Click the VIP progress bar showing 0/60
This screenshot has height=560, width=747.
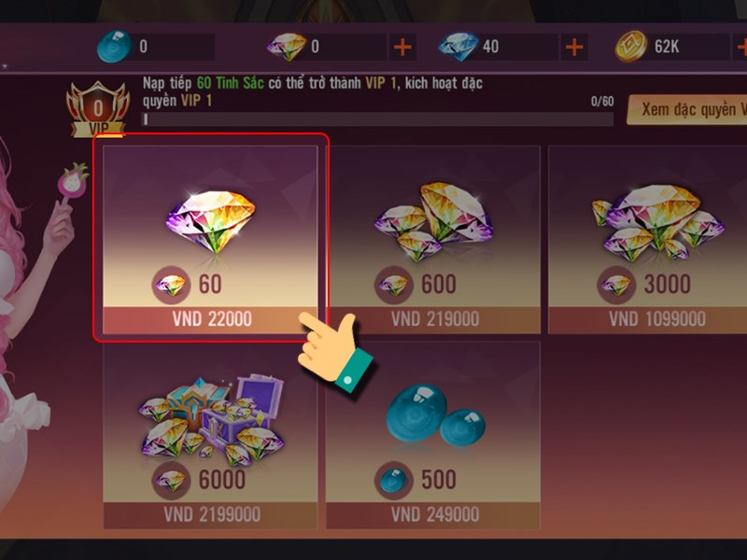[x=378, y=119]
